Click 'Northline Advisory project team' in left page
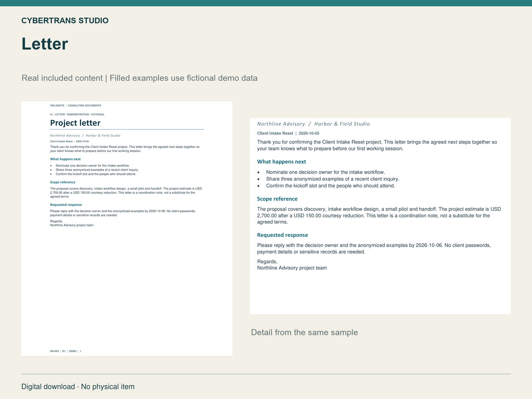This screenshot has width=532, height=399. [x=72, y=225]
